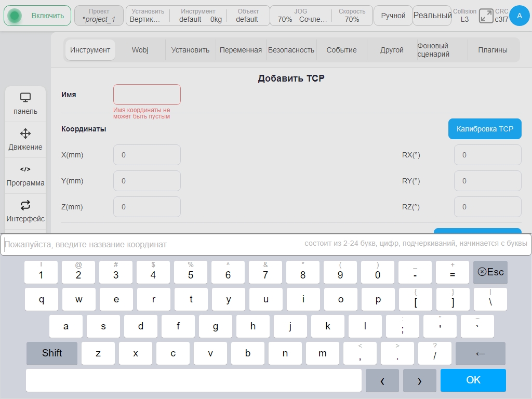Tap the backslash key
Viewport: 532px width, 399px height.
pos(490,299)
